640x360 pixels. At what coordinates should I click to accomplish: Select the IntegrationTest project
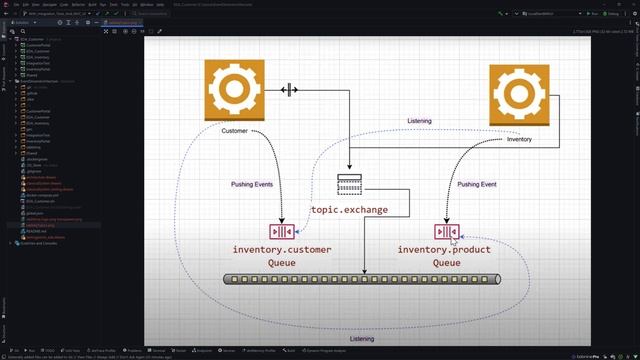point(38,63)
